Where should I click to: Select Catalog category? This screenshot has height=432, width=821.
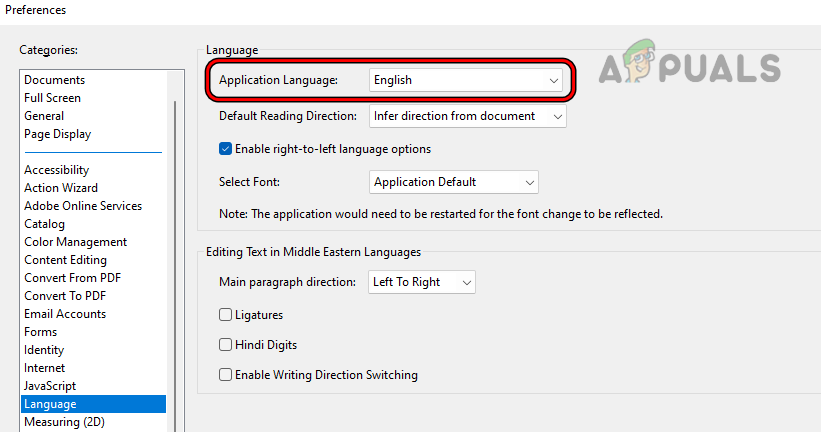[45, 224]
